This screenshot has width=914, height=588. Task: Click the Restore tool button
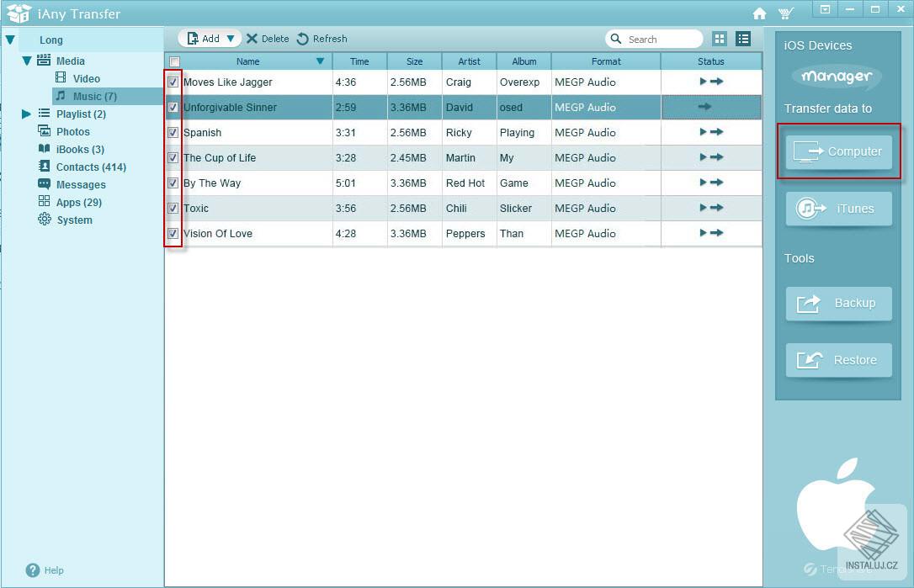[838, 360]
